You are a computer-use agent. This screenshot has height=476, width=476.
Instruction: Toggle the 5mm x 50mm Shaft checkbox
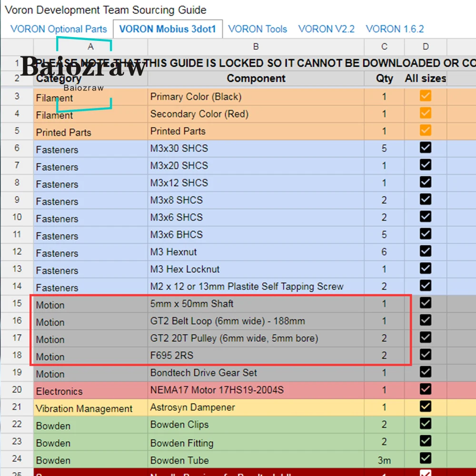coord(425,303)
